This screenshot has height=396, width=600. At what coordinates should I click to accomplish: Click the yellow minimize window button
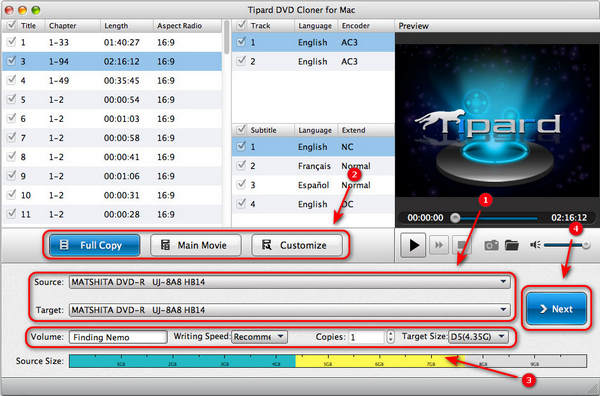[23, 10]
